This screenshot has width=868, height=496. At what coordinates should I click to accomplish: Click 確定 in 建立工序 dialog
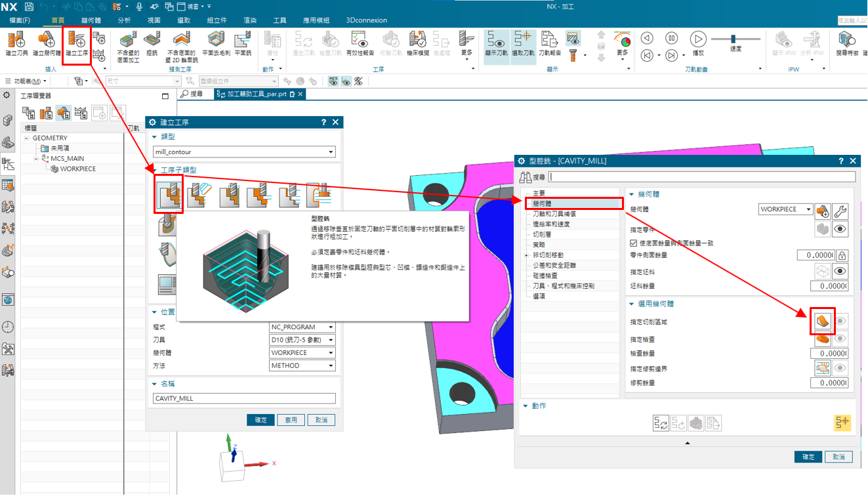click(x=260, y=420)
